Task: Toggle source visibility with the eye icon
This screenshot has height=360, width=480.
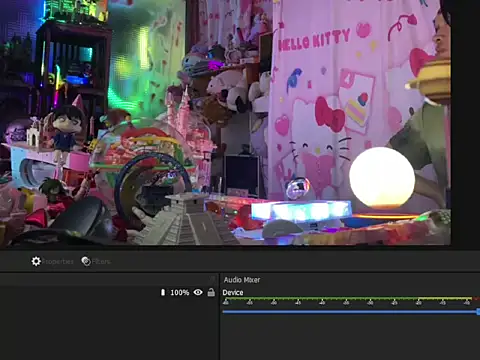Action: [x=198, y=292]
